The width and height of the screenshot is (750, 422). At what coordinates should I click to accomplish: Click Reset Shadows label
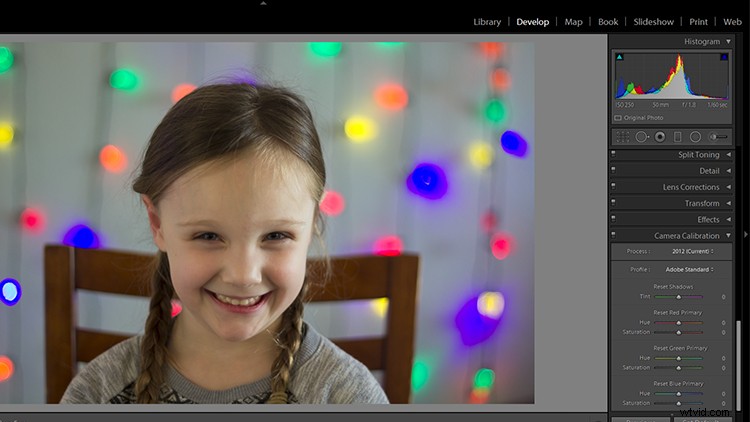[x=673, y=287]
